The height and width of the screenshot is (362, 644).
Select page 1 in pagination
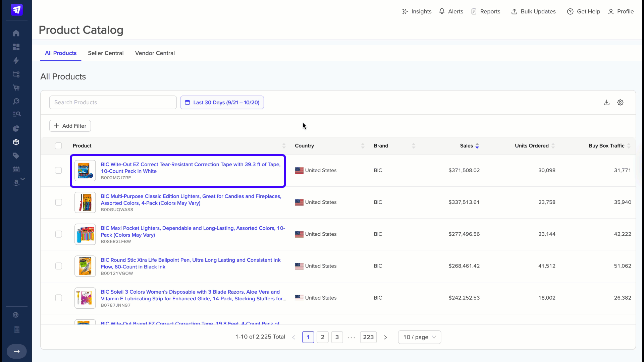pos(308,337)
